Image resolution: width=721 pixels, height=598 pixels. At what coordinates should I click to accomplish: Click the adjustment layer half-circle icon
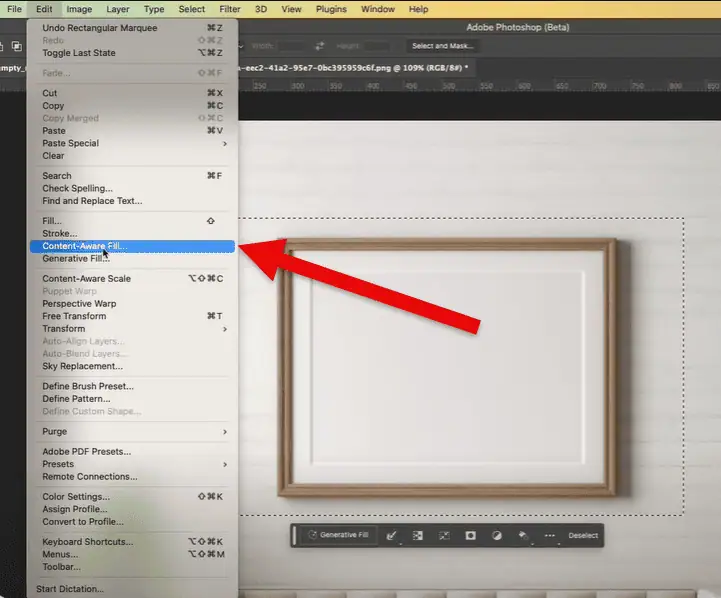(x=496, y=535)
